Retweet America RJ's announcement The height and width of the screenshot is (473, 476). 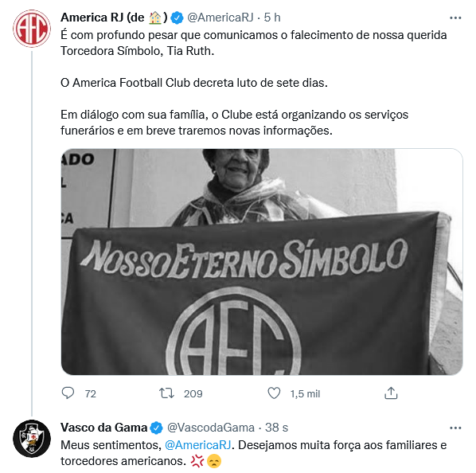pos(166,393)
